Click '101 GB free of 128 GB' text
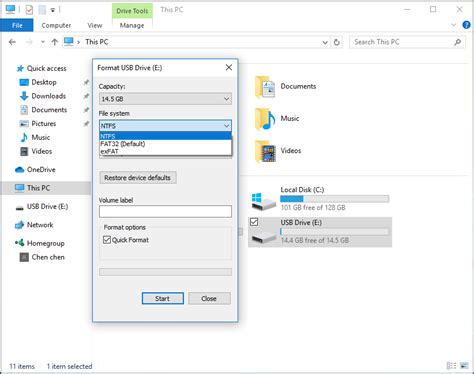The height and width of the screenshot is (374, 474). (x=313, y=207)
